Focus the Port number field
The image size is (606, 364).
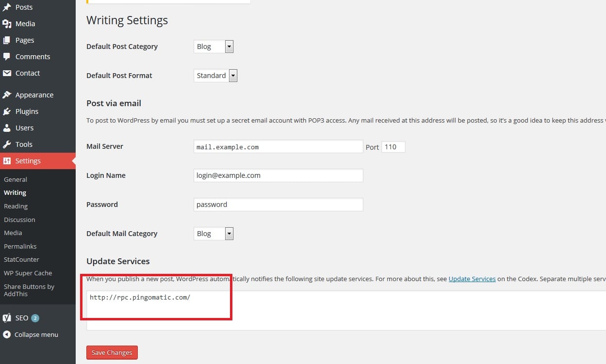click(393, 147)
